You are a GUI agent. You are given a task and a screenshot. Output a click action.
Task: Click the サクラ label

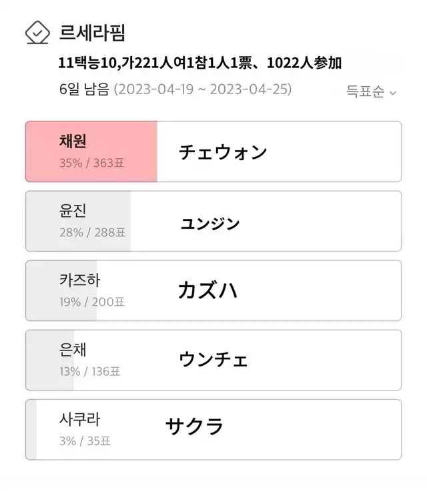coord(194,426)
